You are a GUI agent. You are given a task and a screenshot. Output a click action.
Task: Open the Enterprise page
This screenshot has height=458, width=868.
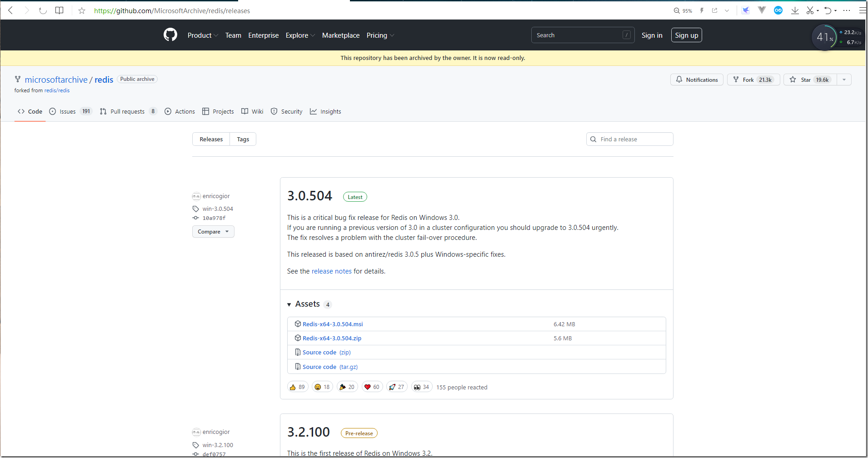click(264, 35)
